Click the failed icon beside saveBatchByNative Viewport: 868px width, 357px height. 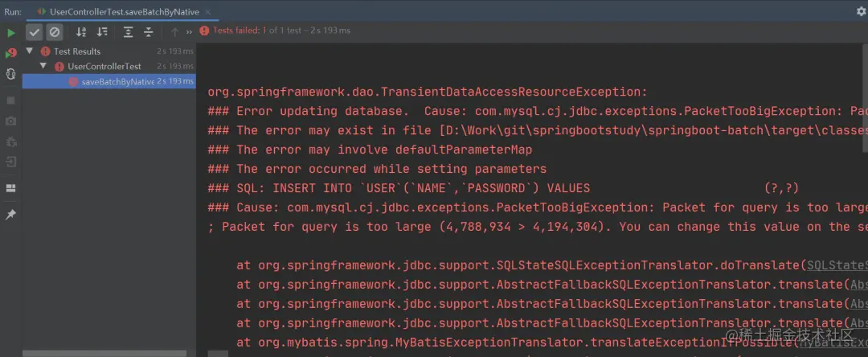[x=73, y=81]
